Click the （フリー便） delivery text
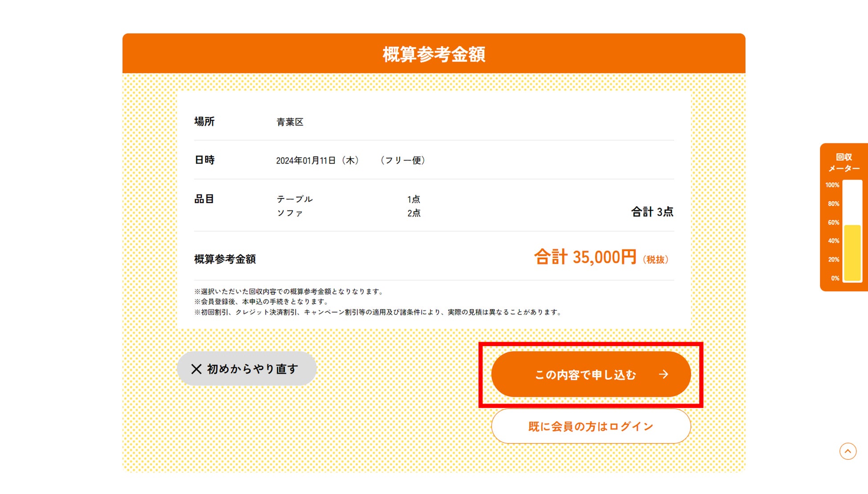The height and width of the screenshot is (494, 868). 402,160
